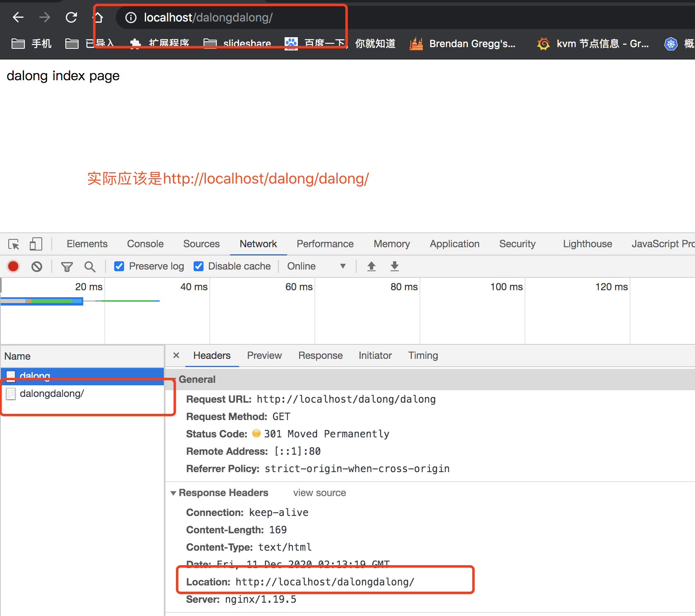Click the import HAR upload icon

click(x=371, y=266)
